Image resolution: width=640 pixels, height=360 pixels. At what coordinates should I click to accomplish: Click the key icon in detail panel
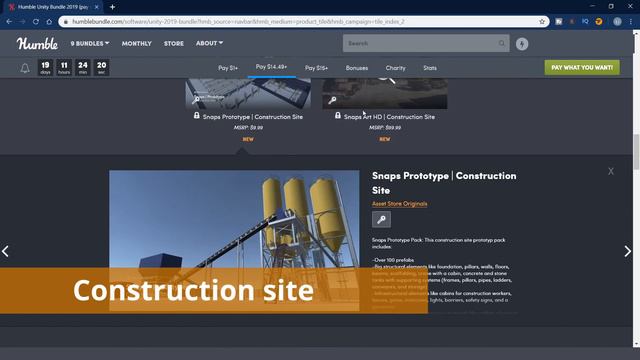(x=381, y=220)
